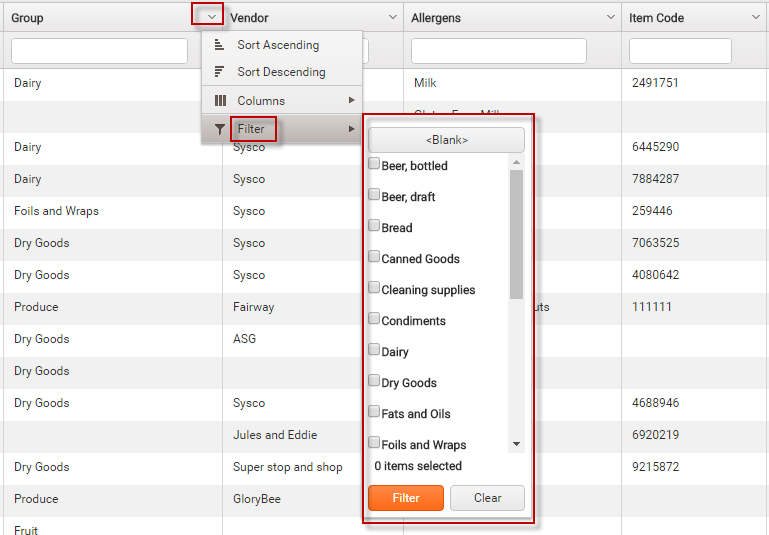The width and height of the screenshot is (769, 535).
Task: Click the Sort Ascending icon
Action: point(219,45)
